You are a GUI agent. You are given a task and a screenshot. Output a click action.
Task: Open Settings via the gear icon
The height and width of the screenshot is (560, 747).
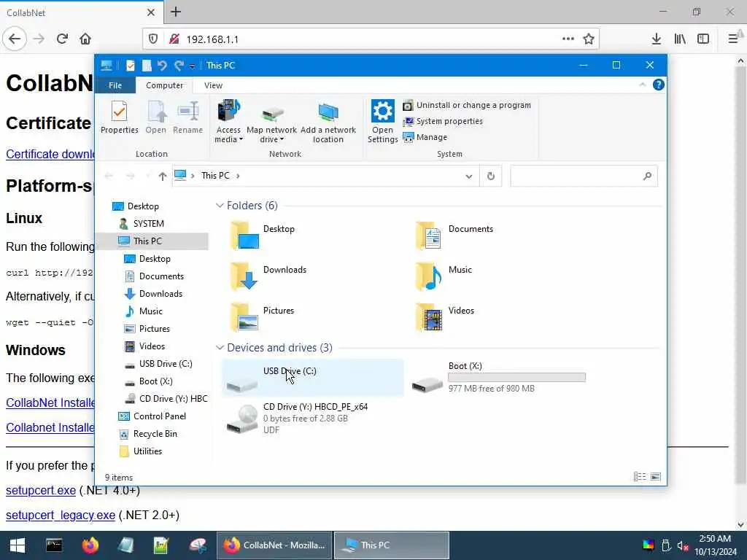382,121
